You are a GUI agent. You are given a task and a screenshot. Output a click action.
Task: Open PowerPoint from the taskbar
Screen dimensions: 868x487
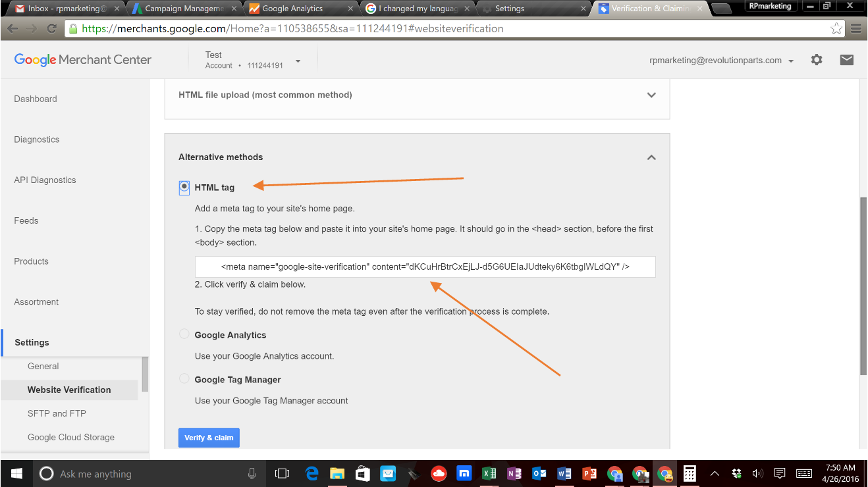[589, 473]
